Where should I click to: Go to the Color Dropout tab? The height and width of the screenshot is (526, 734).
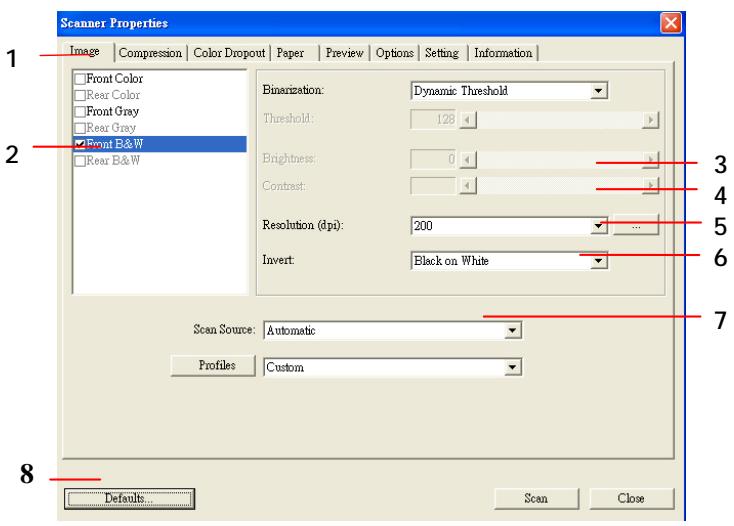(x=229, y=53)
